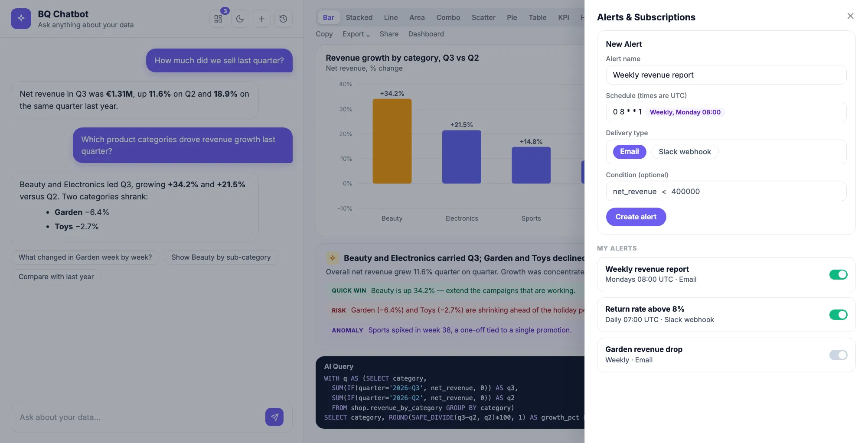Click the Share button

click(x=389, y=34)
